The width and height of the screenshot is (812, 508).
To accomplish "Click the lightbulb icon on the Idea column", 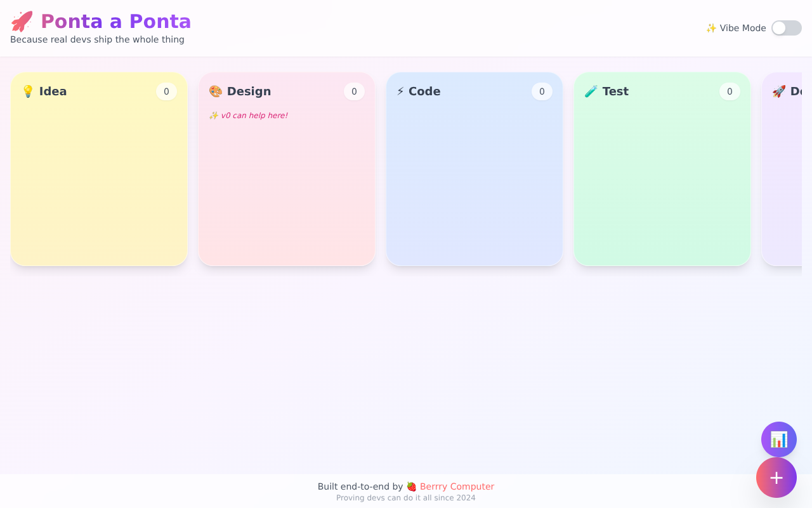I will click(27, 91).
